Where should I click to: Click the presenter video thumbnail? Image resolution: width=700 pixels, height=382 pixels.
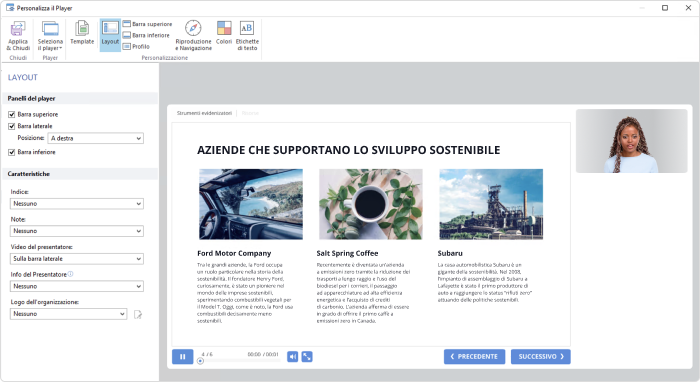[x=631, y=141]
